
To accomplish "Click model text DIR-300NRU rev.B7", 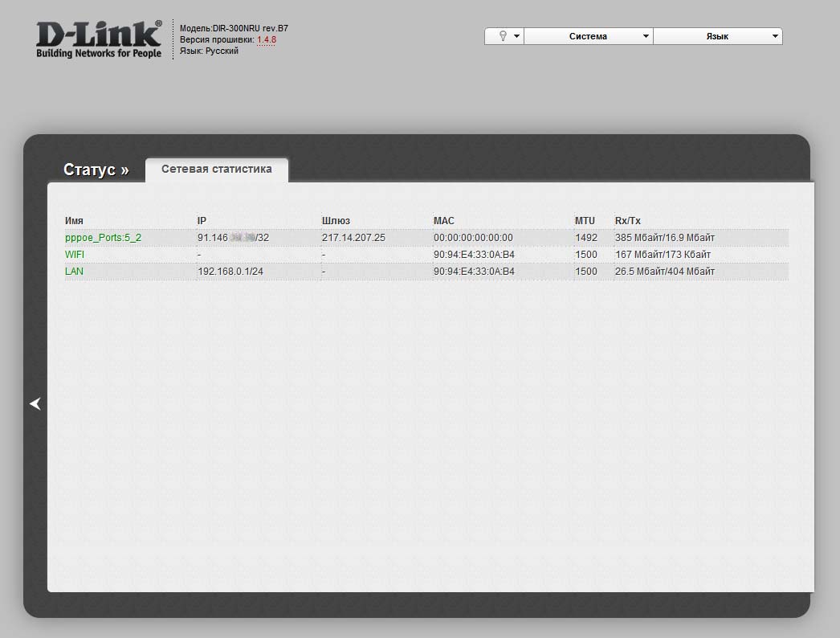I will click(x=251, y=28).
